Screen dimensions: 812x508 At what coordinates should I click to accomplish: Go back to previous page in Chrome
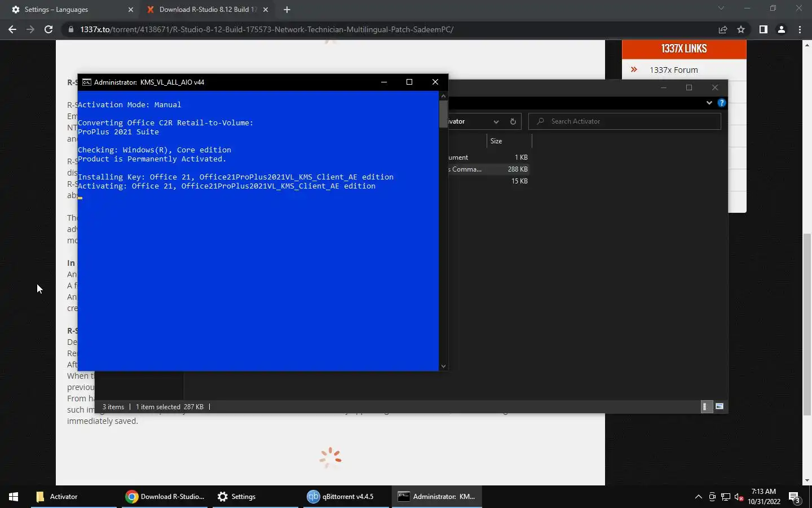point(12,29)
